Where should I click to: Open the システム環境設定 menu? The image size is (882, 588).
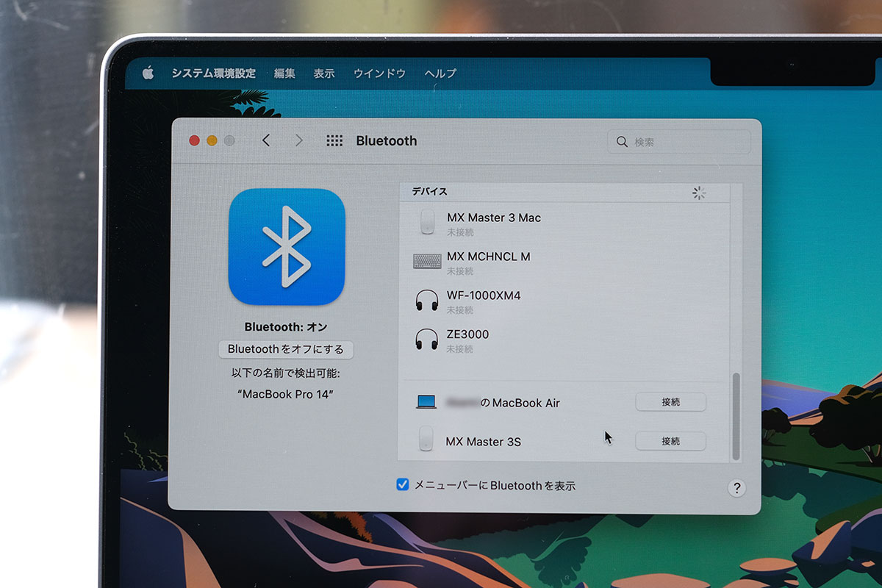click(214, 73)
